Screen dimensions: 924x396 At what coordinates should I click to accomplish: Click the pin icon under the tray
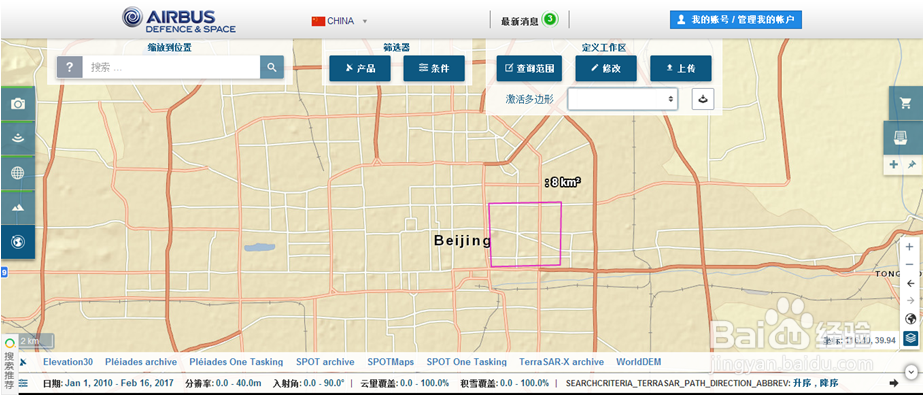point(912,164)
